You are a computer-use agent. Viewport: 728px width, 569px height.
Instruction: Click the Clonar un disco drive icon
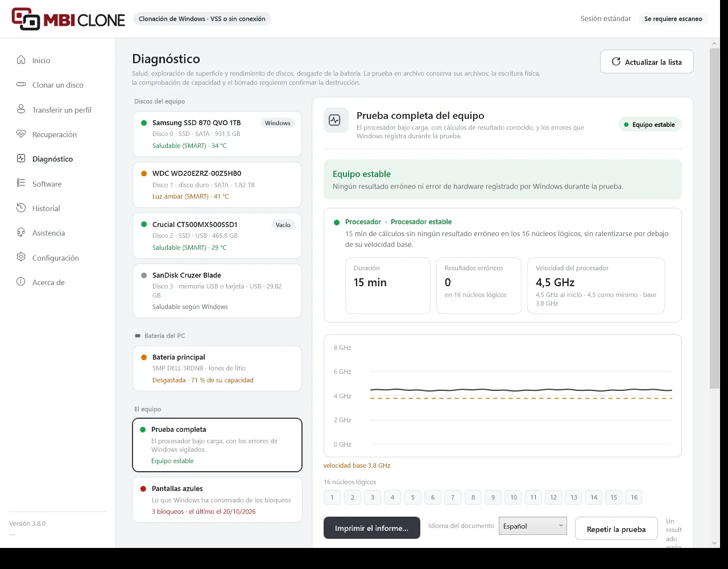point(21,85)
